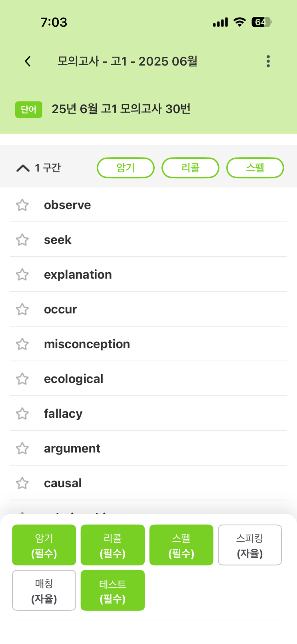Star the word ecological
Image resolution: width=297 pixels, height=644 pixels.
pyautogui.click(x=22, y=379)
